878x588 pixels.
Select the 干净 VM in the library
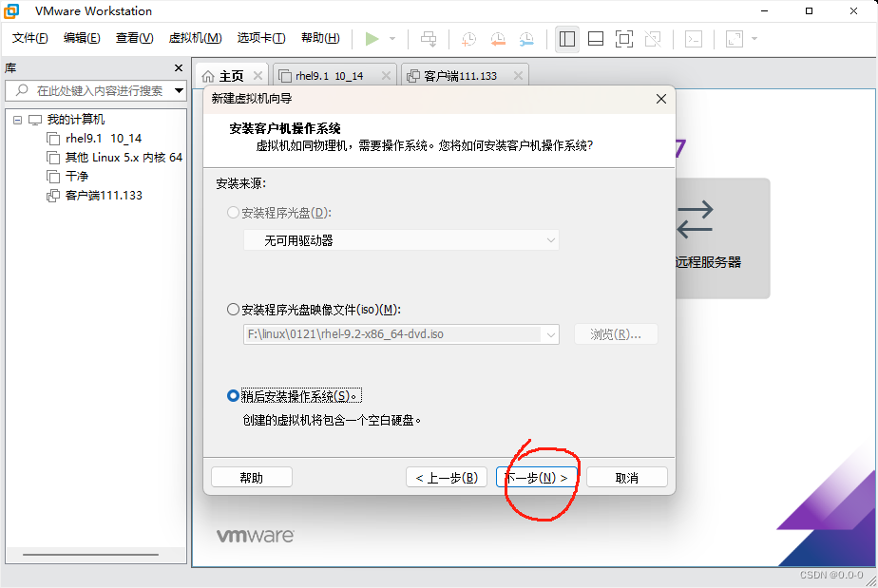point(77,177)
